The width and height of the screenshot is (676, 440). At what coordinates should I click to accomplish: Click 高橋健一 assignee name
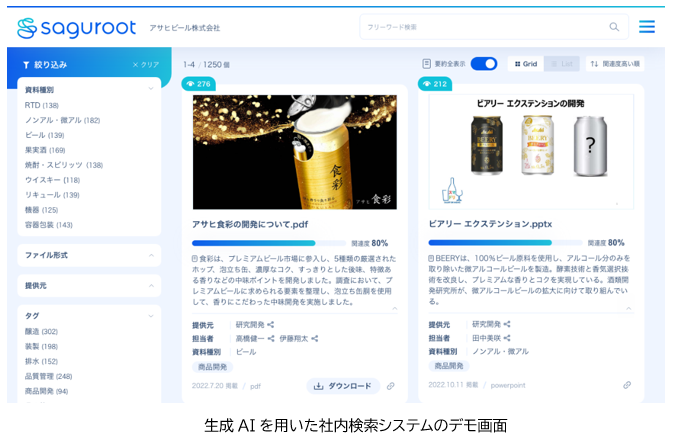coord(250,338)
